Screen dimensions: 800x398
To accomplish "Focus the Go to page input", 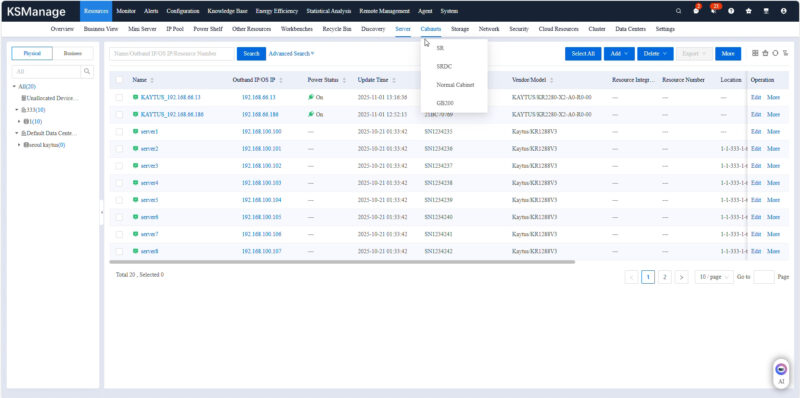I will tap(764, 277).
